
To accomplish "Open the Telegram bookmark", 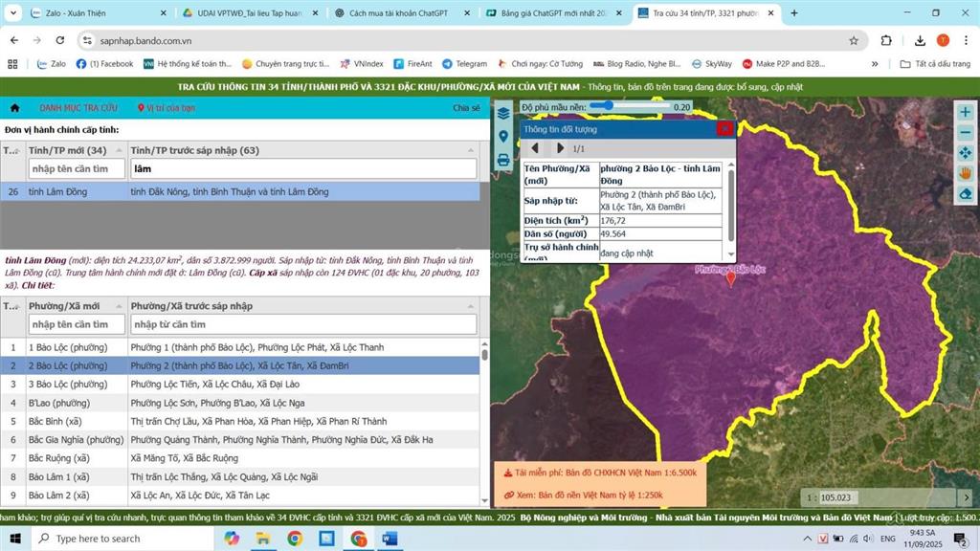I will (x=464, y=64).
